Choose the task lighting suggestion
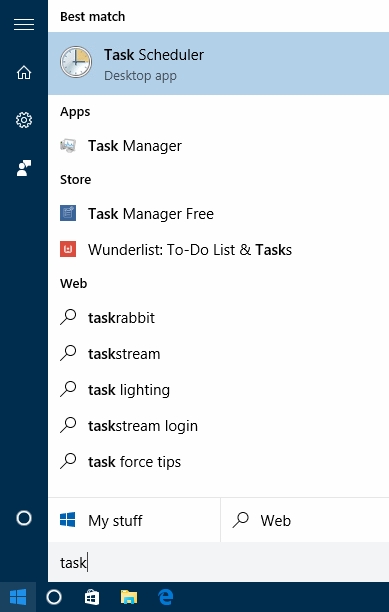 218,390
